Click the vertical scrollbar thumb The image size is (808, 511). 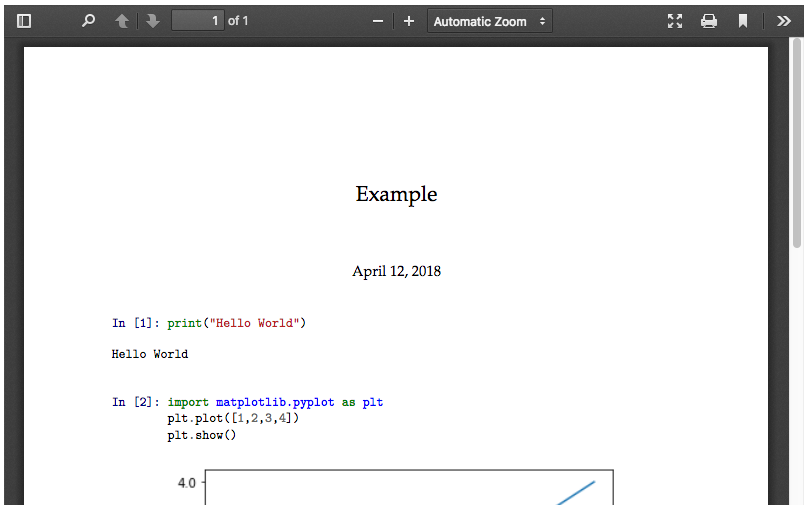coord(797,143)
